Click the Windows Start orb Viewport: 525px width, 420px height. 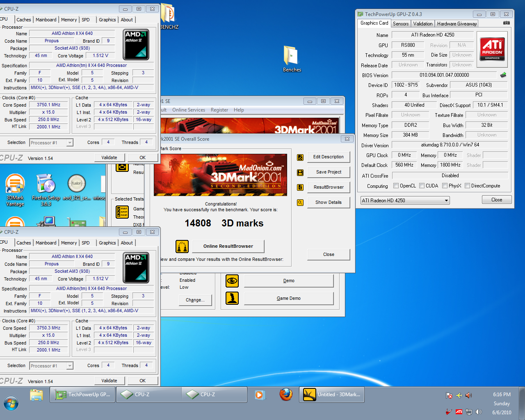click(11, 403)
